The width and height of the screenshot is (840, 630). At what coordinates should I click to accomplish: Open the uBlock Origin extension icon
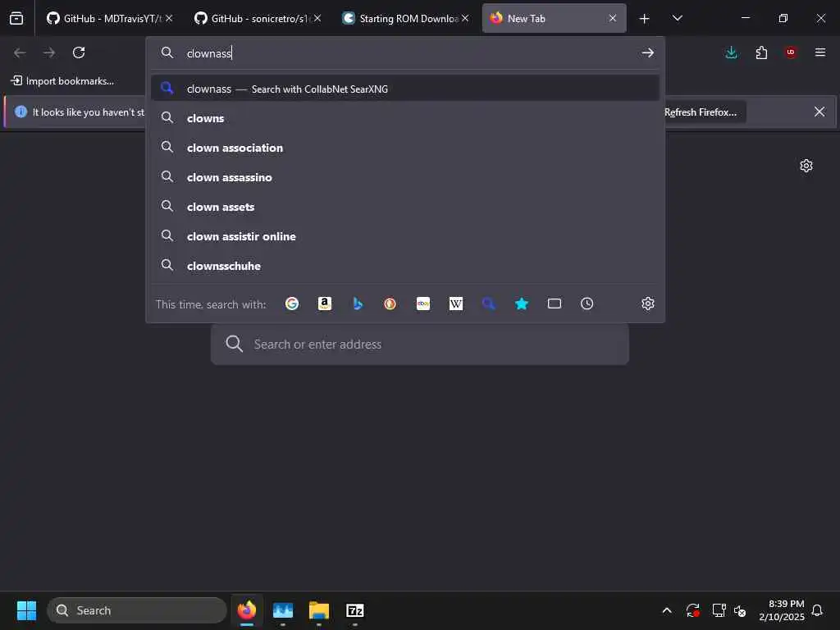[x=791, y=52]
